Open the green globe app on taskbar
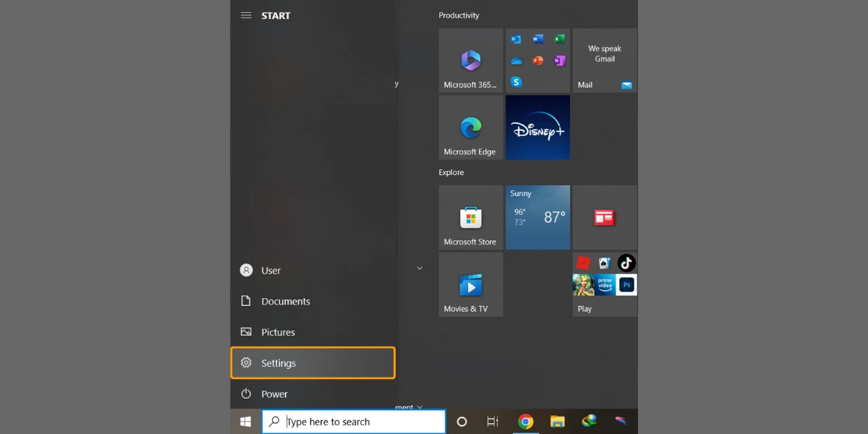The image size is (868, 434). click(590, 422)
